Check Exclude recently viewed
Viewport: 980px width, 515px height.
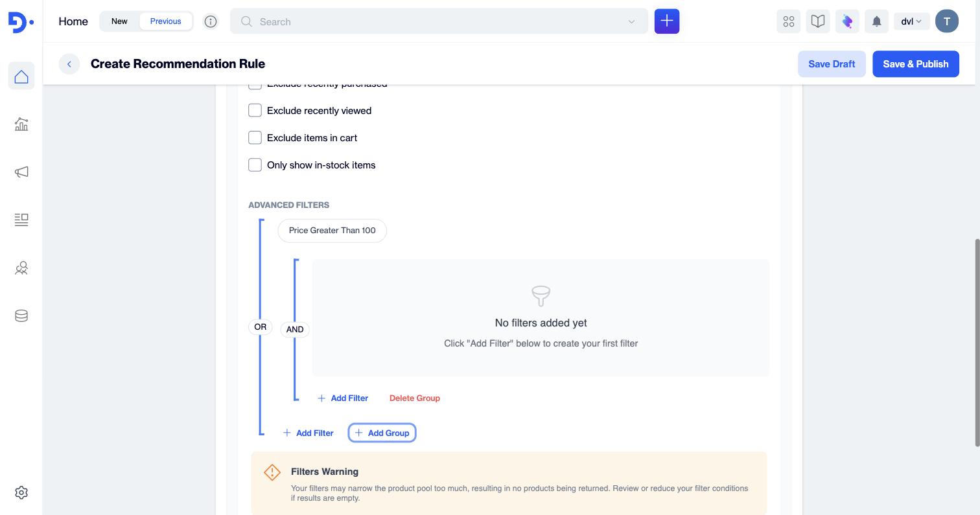point(255,110)
